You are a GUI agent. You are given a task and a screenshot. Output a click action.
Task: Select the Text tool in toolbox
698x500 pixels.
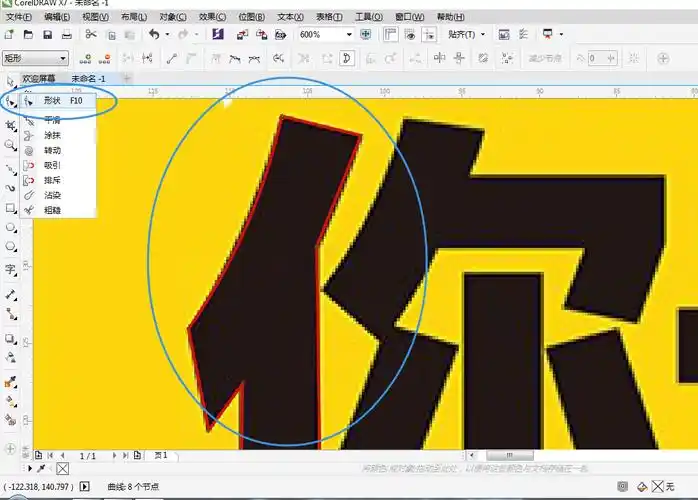click(x=10, y=270)
